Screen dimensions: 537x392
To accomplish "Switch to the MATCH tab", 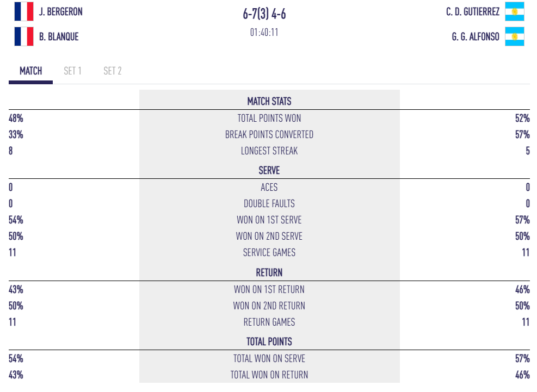I will (30, 71).
